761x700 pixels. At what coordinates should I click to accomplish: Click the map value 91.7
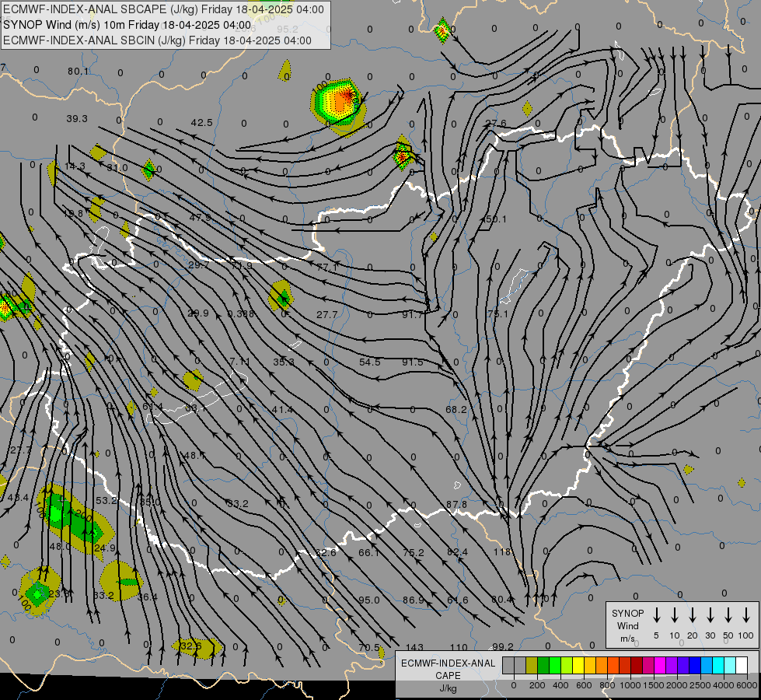(x=413, y=314)
